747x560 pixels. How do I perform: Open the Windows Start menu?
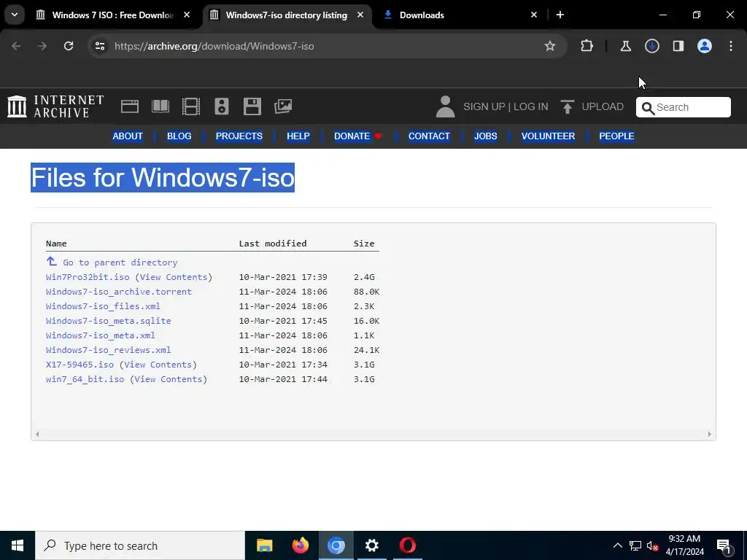tap(18, 545)
